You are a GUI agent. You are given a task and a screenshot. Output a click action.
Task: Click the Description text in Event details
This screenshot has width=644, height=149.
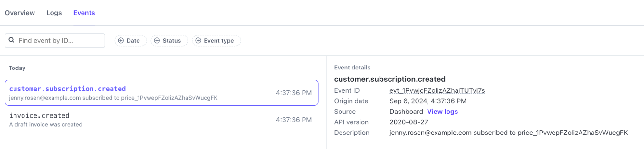[x=508, y=133]
